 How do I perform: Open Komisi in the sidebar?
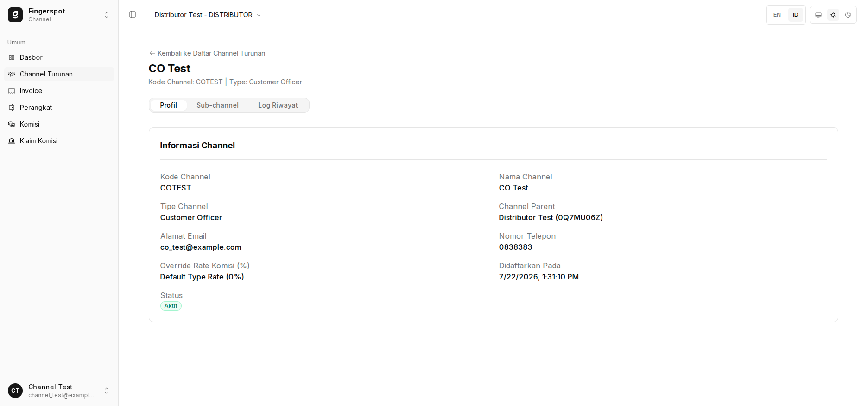click(x=59, y=124)
